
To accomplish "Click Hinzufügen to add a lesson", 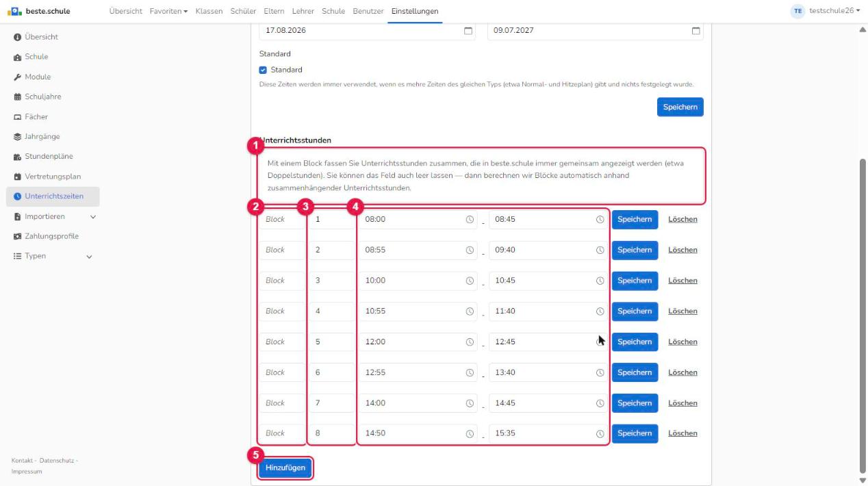I will (x=285, y=468).
